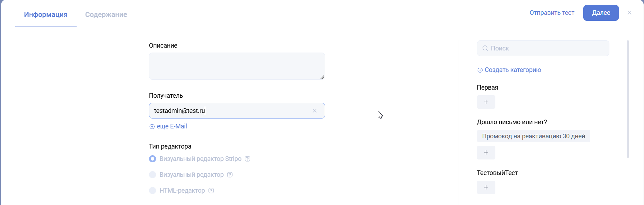Choose the HTML-редактор radio option
Image resolution: width=644 pixels, height=205 pixels.
click(153, 191)
